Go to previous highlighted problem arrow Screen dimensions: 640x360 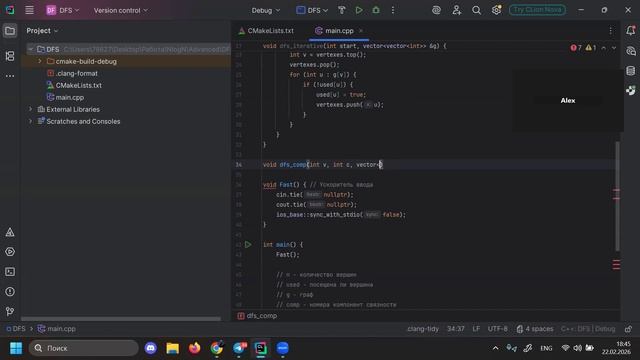tap(604, 48)
